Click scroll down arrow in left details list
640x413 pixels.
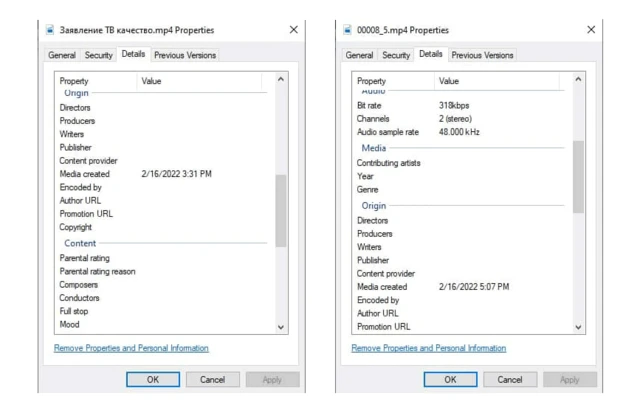coord(280,327)
